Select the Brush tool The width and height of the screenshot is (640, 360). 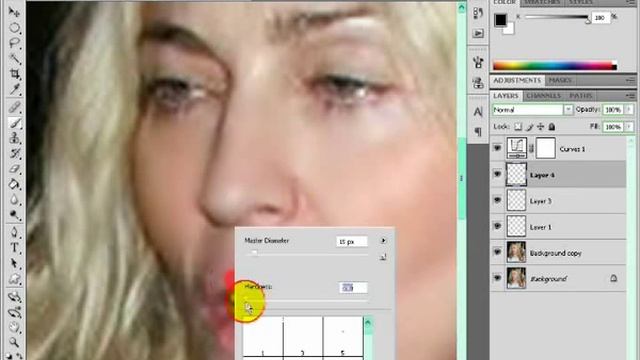[14, 123]
